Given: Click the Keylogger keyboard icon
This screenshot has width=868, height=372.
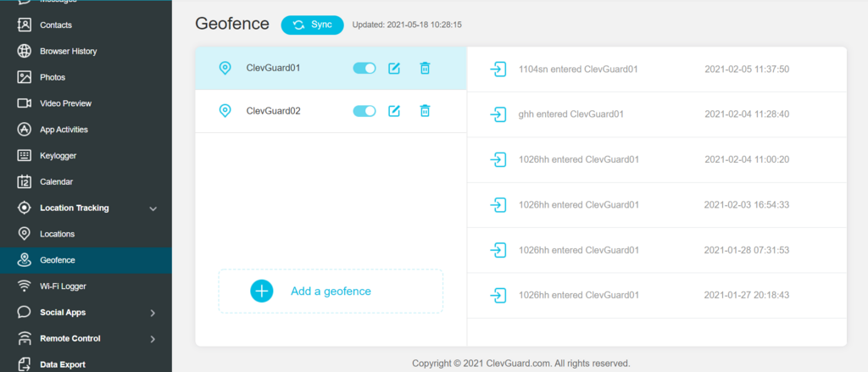Looking at the screenshot, I should click(25, 156).
